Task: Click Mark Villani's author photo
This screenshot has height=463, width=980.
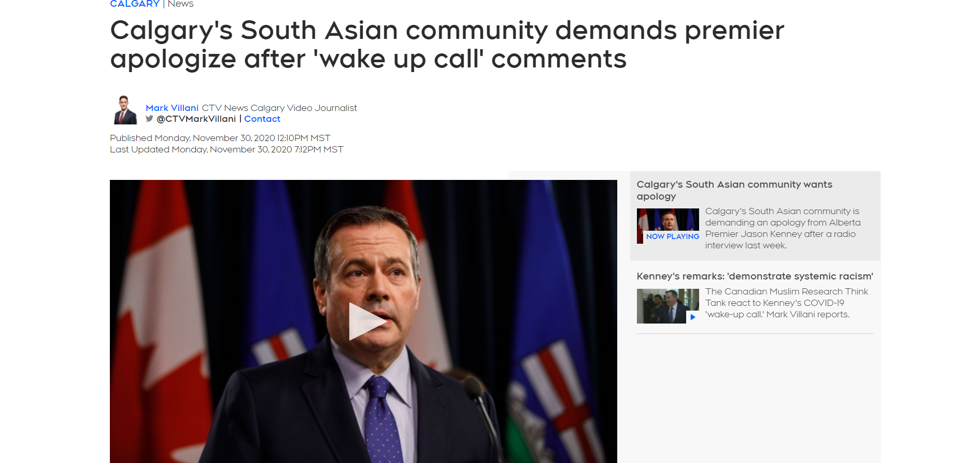Action: pyautogui.click(x=125, y=110)
